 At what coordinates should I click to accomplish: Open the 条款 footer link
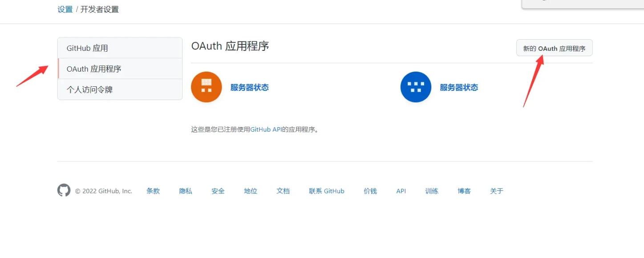pyautogui.click(x=153, y=191)
